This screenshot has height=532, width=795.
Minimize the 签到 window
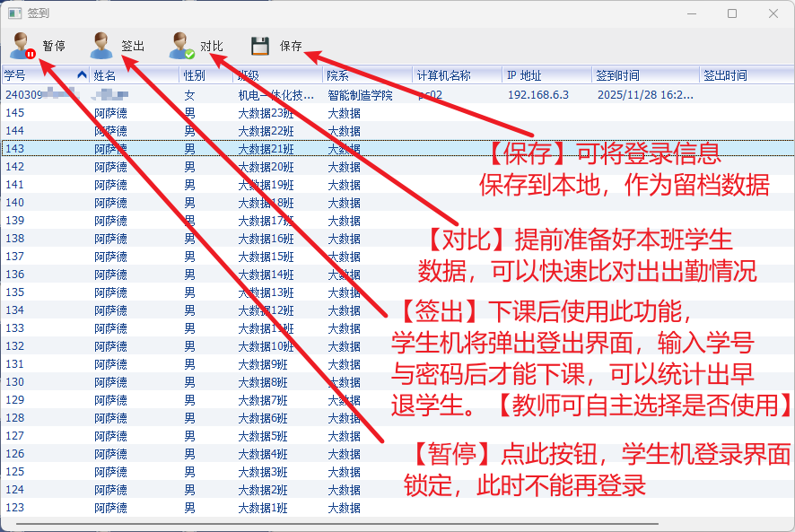(x=691, y=13)
